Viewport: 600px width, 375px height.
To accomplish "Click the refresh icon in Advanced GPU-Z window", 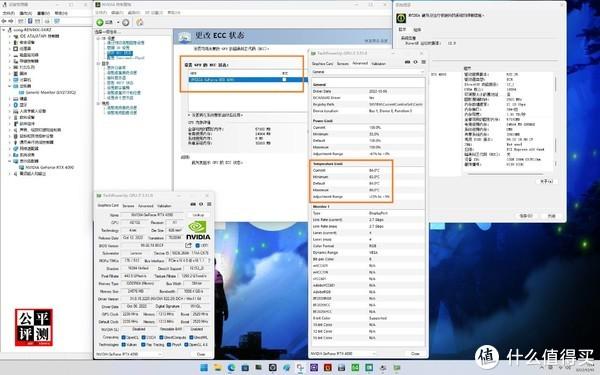I will 415,62.
